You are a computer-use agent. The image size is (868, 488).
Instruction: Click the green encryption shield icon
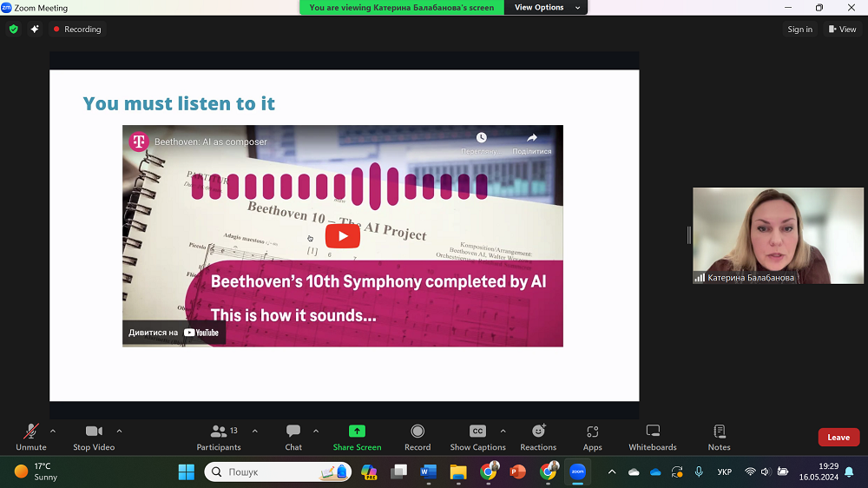point(13,29)
